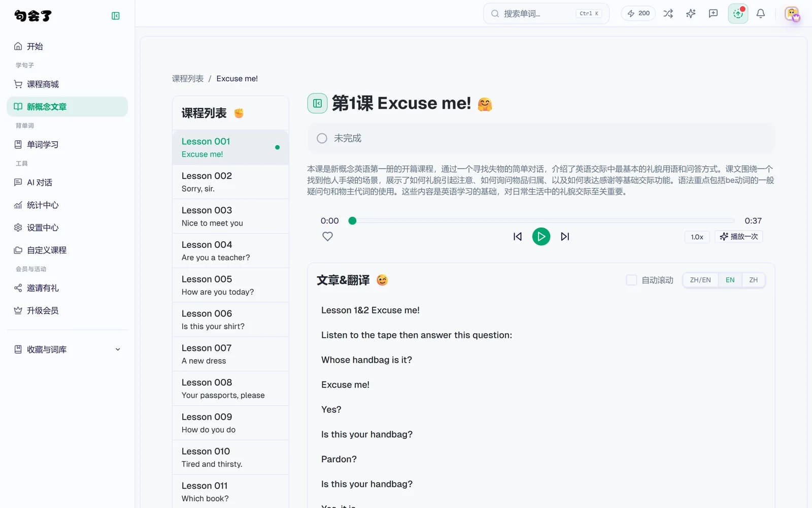
Task: Click sentence 'Whose handbag is it?'
Action: (x=366, y=360)
